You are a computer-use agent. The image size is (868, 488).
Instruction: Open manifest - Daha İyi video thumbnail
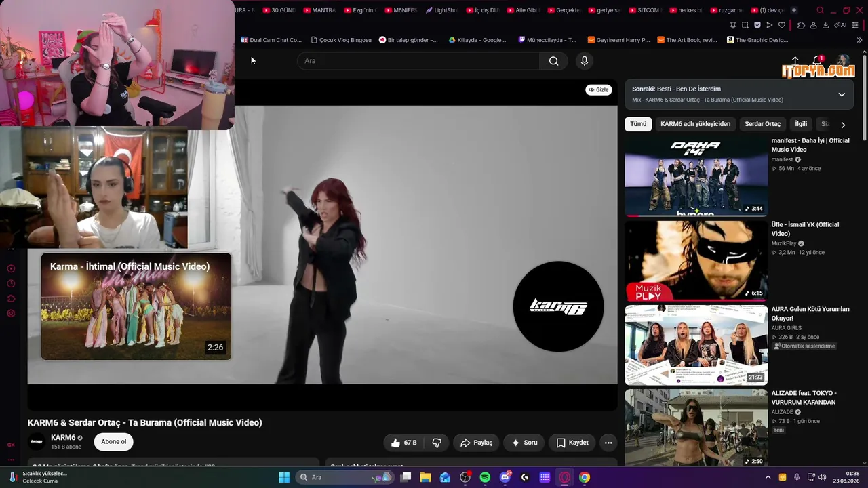[696, 176]
